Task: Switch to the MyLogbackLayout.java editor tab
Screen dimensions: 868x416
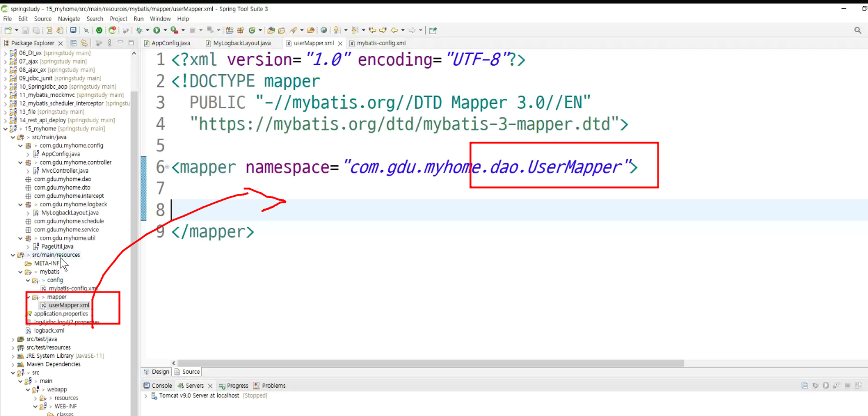Action: click(x=238, y=43)
